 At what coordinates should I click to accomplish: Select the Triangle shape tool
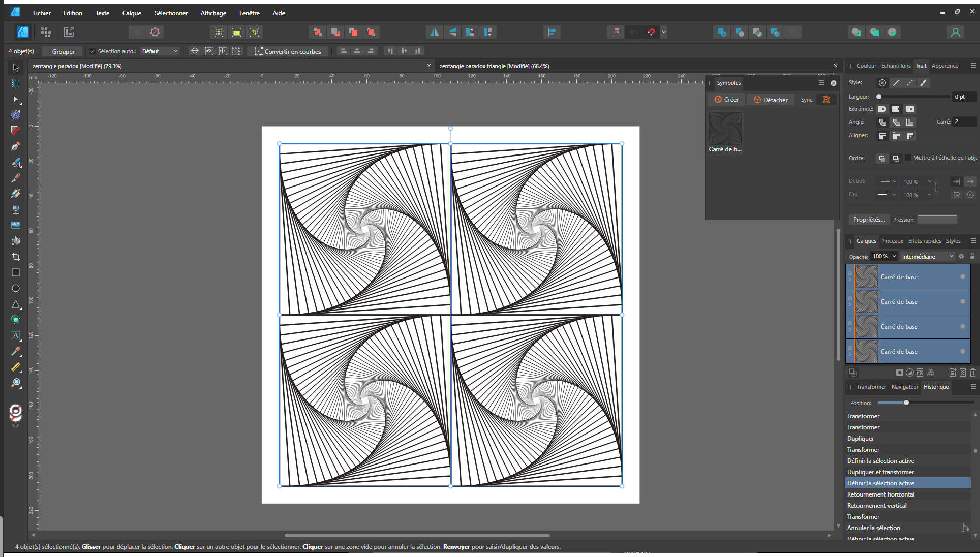(x=16, y=304)
